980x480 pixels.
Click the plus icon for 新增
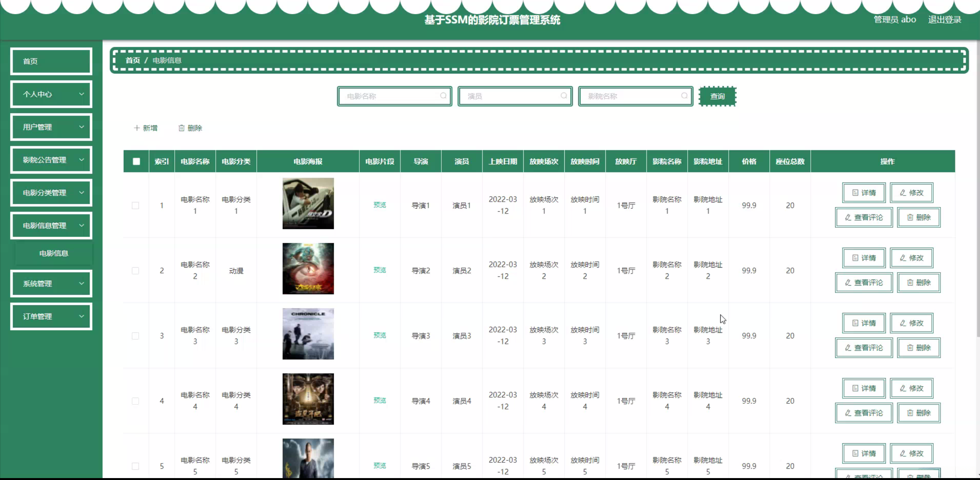tap(136, 128)
